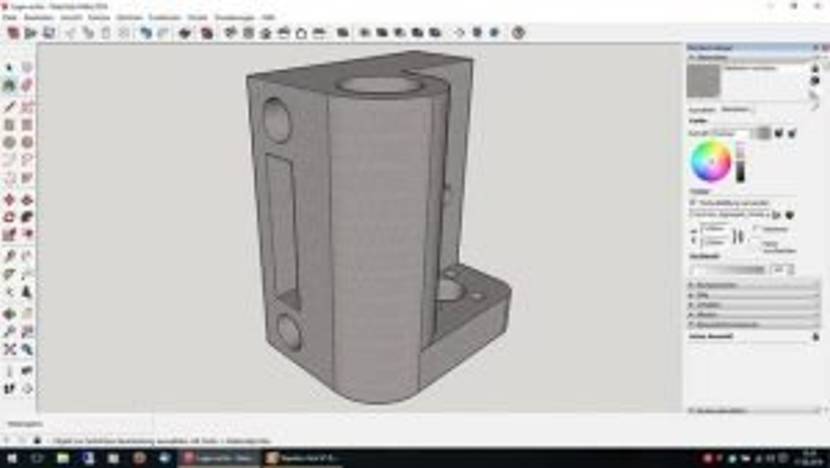Image resolution: width=830 pixels, height=468 pixels.
Task: Select the Polygon tool
Action: [x=27, y=142]
